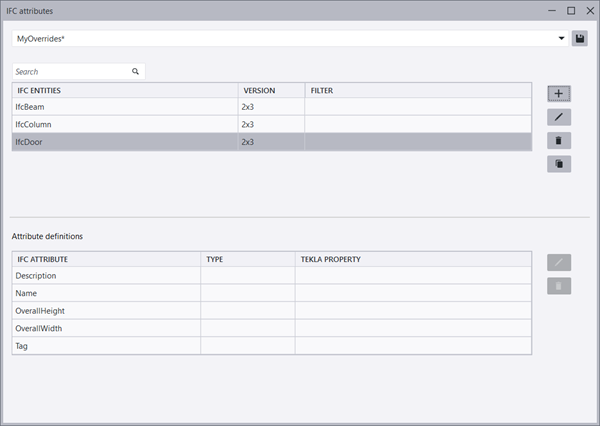600x427 pixels.
Task: Click the TYPE column header
Action: pos(248,259)
